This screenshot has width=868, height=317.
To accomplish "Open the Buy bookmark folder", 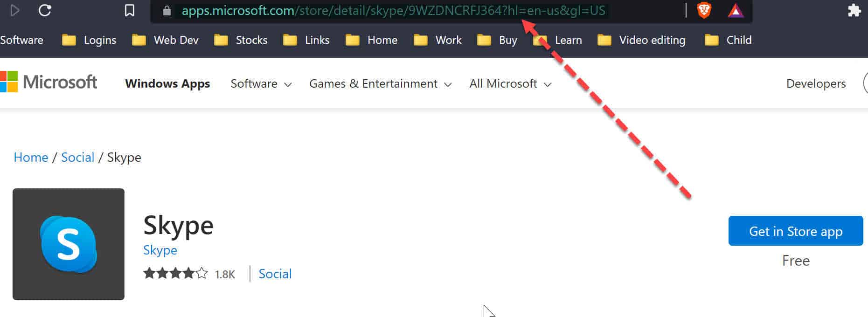I will click(497, 40).
